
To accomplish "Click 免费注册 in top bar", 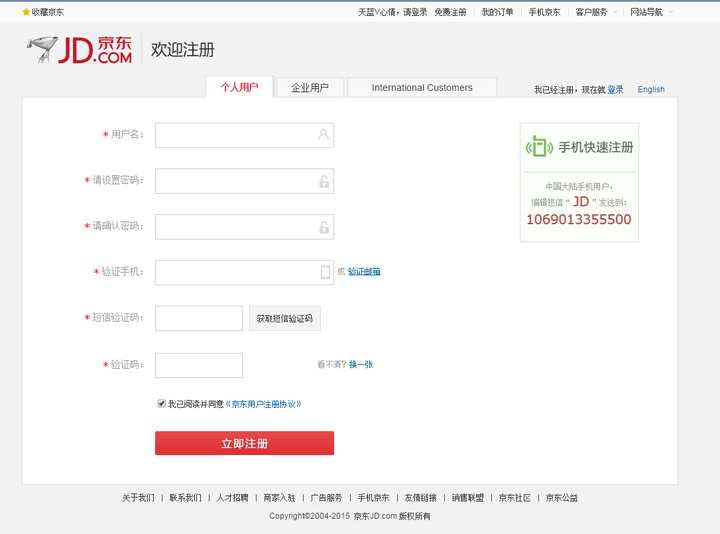I will (450, 12).
